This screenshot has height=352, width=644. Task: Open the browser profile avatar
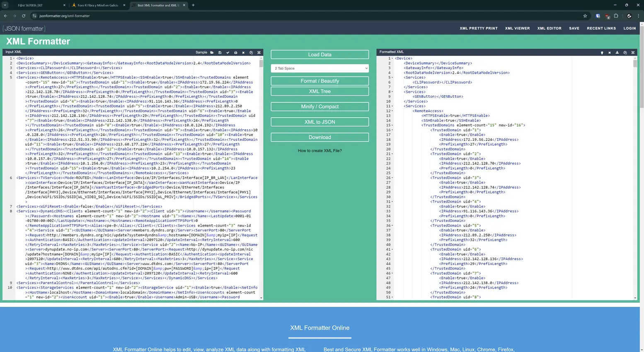629,16
